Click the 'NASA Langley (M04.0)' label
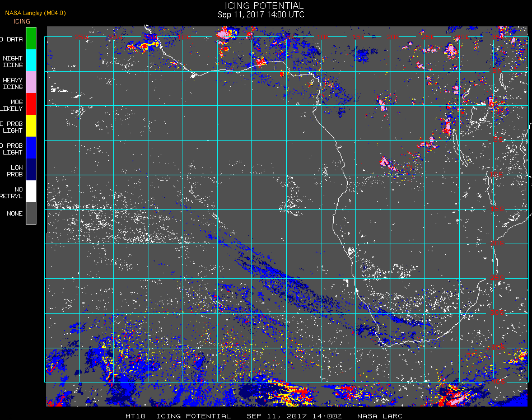 pos(35,13)
